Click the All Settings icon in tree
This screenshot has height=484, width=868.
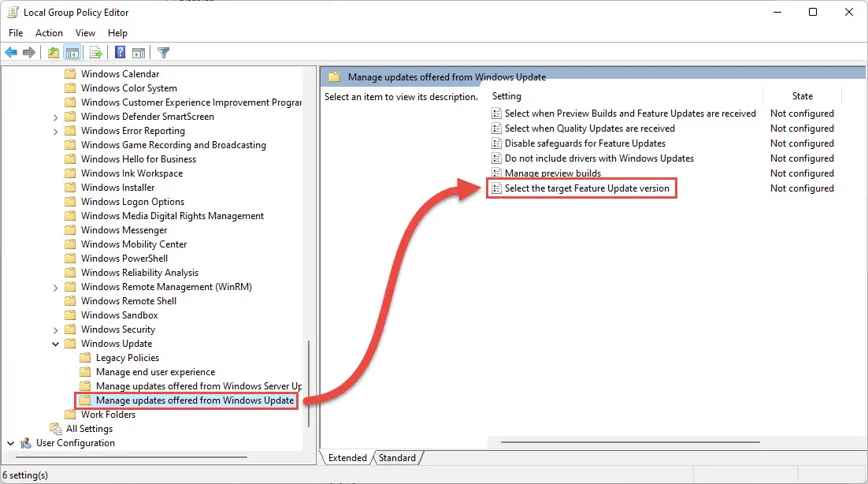coord(56,429)
